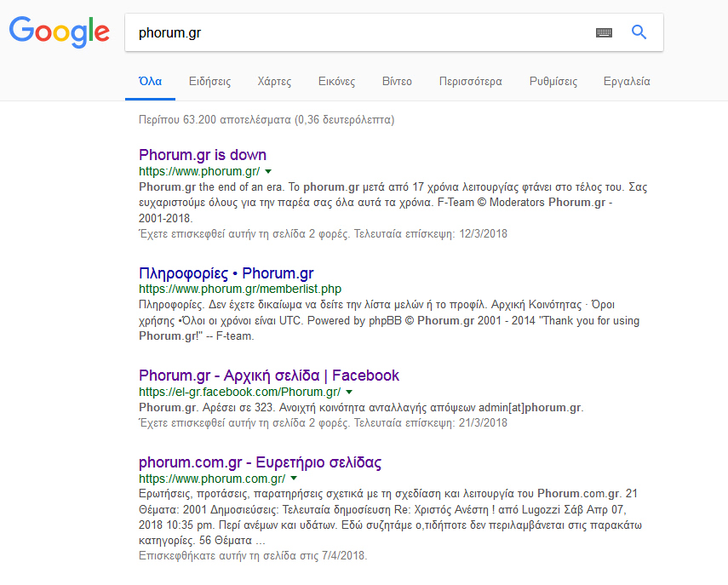Viewport: 728px width, 585px height.
Task: Expand the arrow next to https://www.phorum.gr/
Action: click(x=268, y=172)
